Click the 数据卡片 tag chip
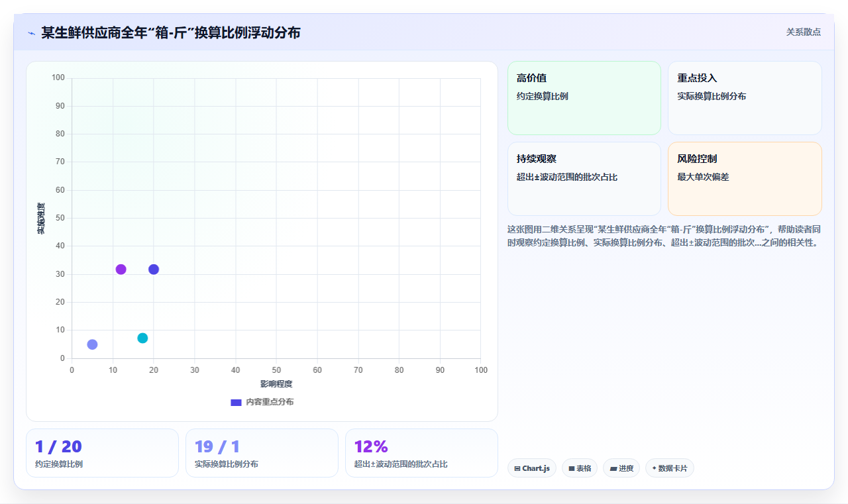This screenshot has width=848, height=504. [670, 468]
